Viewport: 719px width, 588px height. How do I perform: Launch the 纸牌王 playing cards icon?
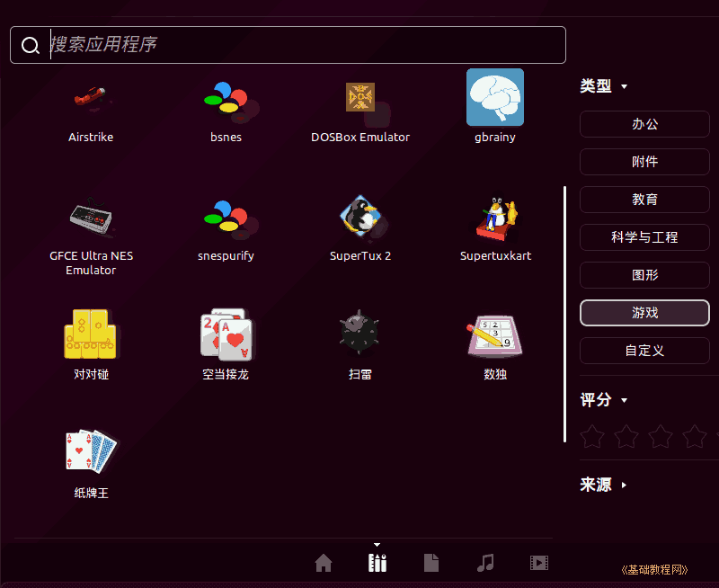[x=91, y=451]
